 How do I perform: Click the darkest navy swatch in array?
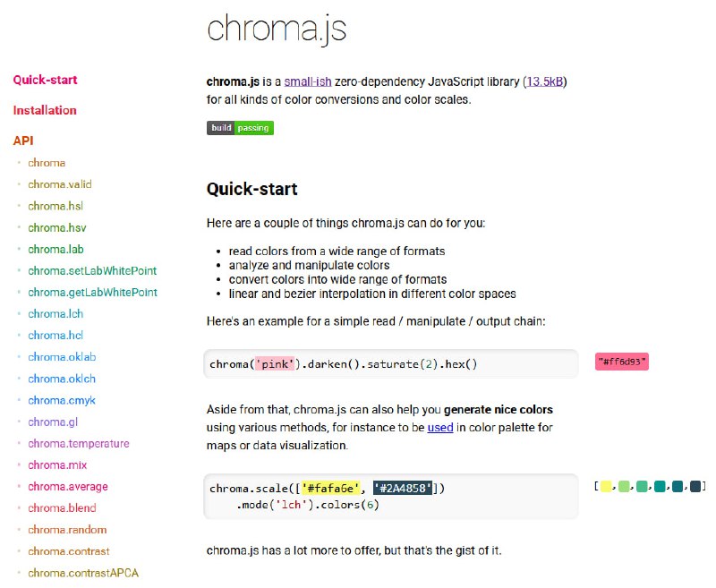(695, 487)
